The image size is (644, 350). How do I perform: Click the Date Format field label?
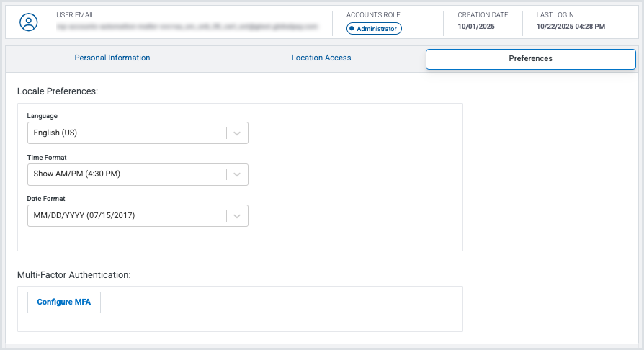tap(47, 199)
